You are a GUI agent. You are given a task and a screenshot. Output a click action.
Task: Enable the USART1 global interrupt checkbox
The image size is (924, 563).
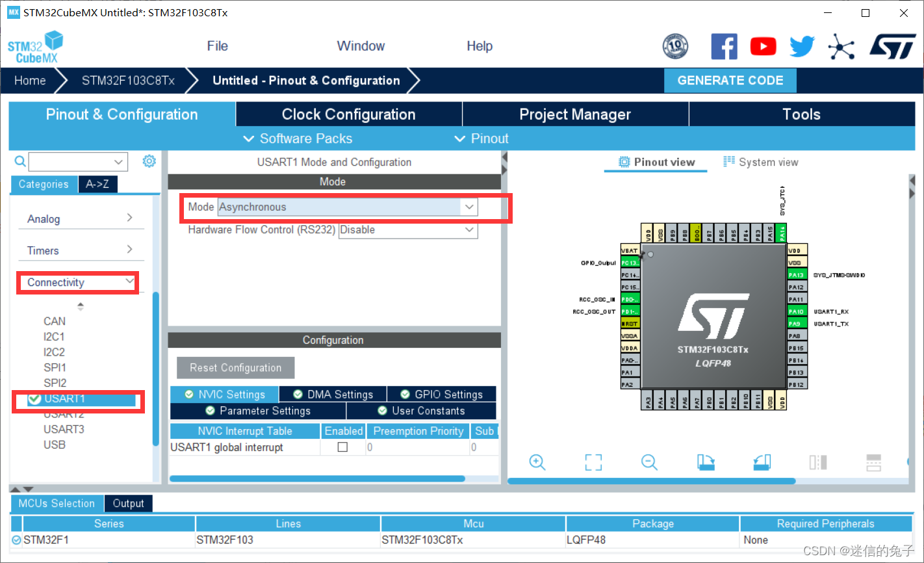[x=342, y=447]
